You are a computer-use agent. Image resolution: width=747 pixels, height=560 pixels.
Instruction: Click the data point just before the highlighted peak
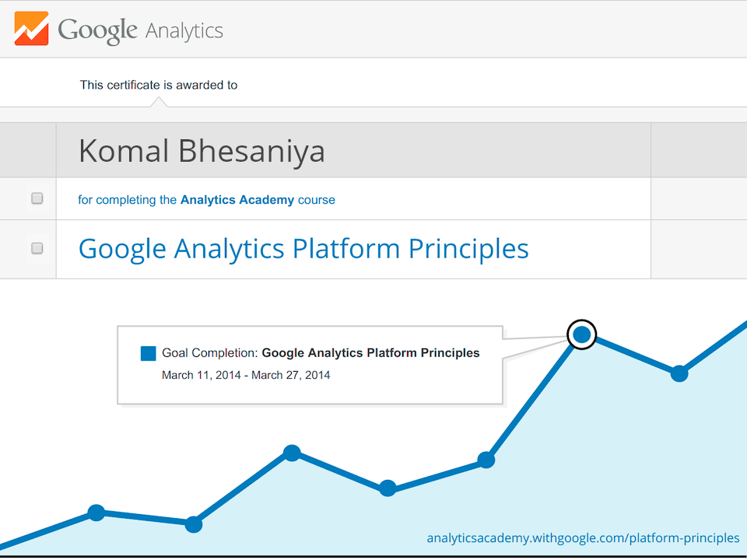point(486,460)
